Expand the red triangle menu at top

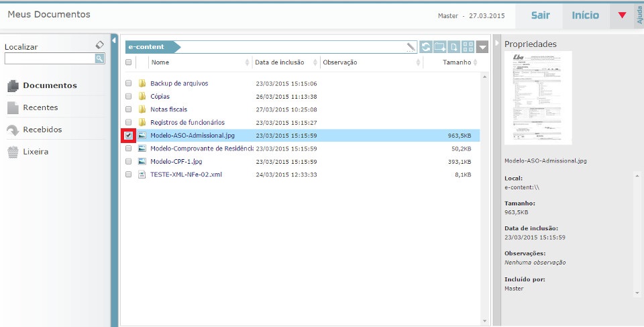coord(622,15)
